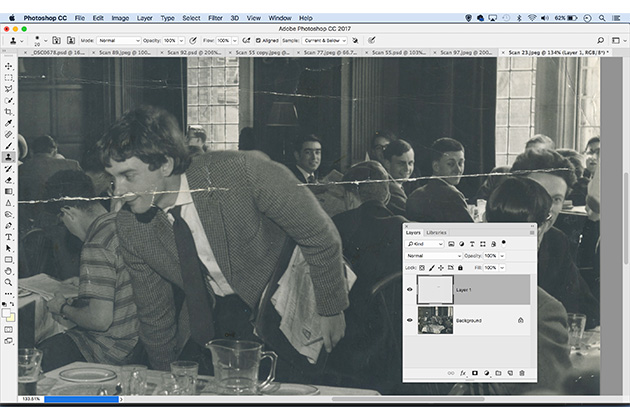Viewport: 630px width, 420px height.
Task: Select the History Brush tool
Action: (x=8, y=168)
